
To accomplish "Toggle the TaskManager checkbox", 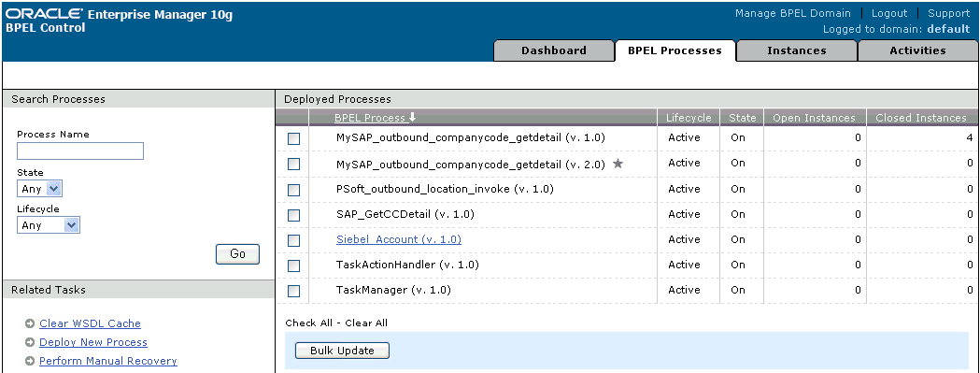I will click(293, 291).
